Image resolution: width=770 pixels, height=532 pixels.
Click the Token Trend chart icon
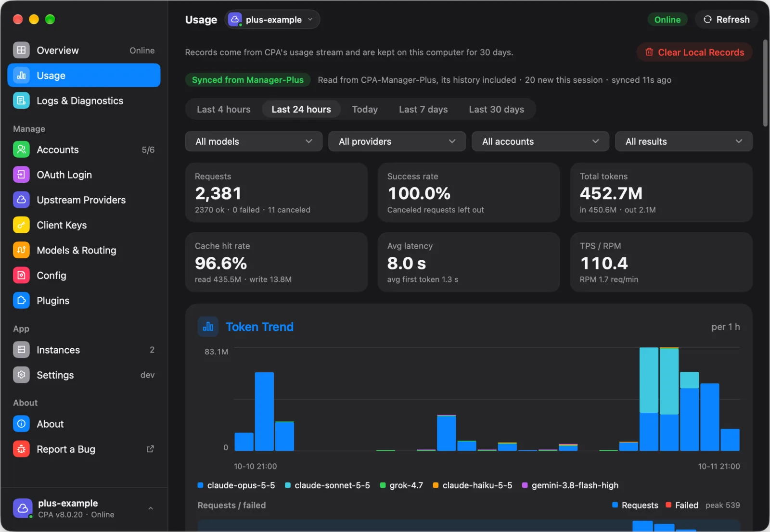tap(208, 327)
